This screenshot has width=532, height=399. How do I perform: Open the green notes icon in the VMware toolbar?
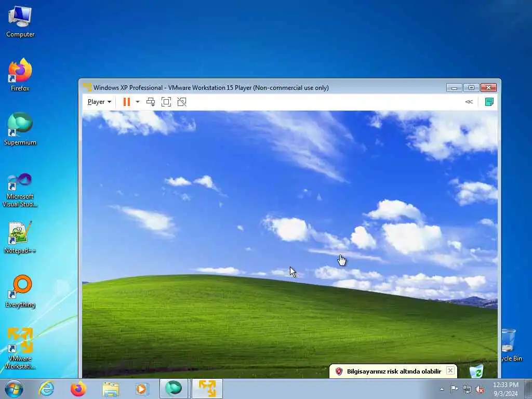pyautogui.click(x=489, y=102)
